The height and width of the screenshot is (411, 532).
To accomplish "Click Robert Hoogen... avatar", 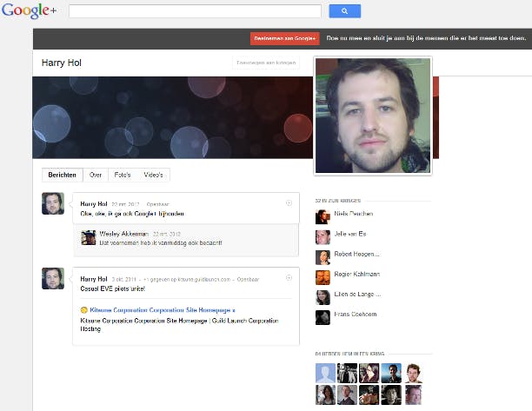I will pyautogui.click(x=323, y=257).
